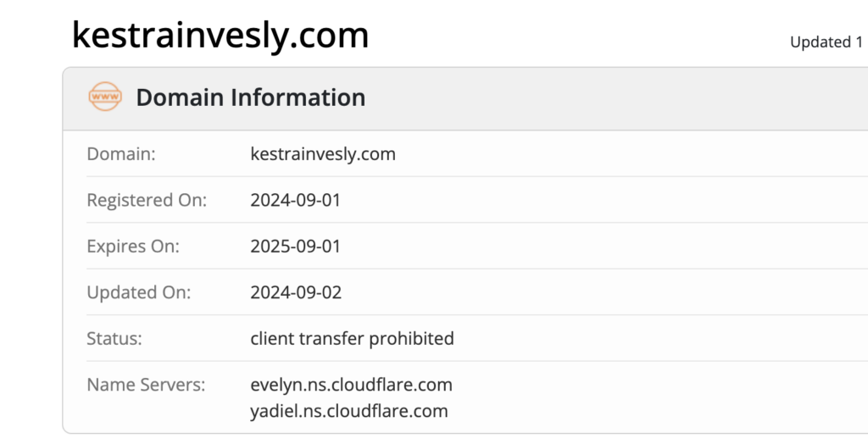
Task: Click the Status: label
Action: (x=114, y=338)
